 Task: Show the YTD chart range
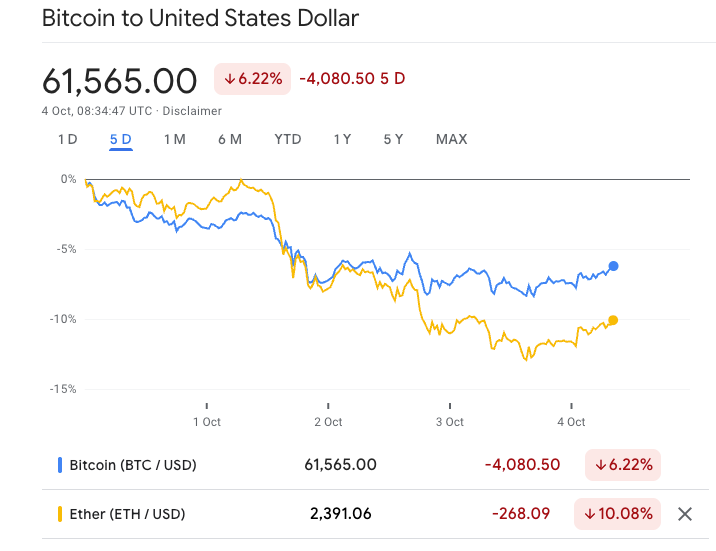click(x=288, y=139)
